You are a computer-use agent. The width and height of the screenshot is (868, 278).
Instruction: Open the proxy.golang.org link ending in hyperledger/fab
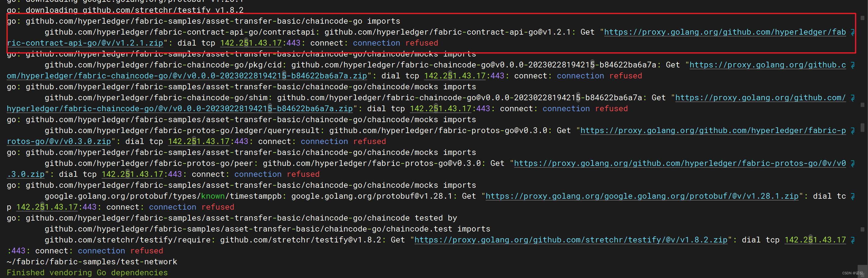click(725, 32)
